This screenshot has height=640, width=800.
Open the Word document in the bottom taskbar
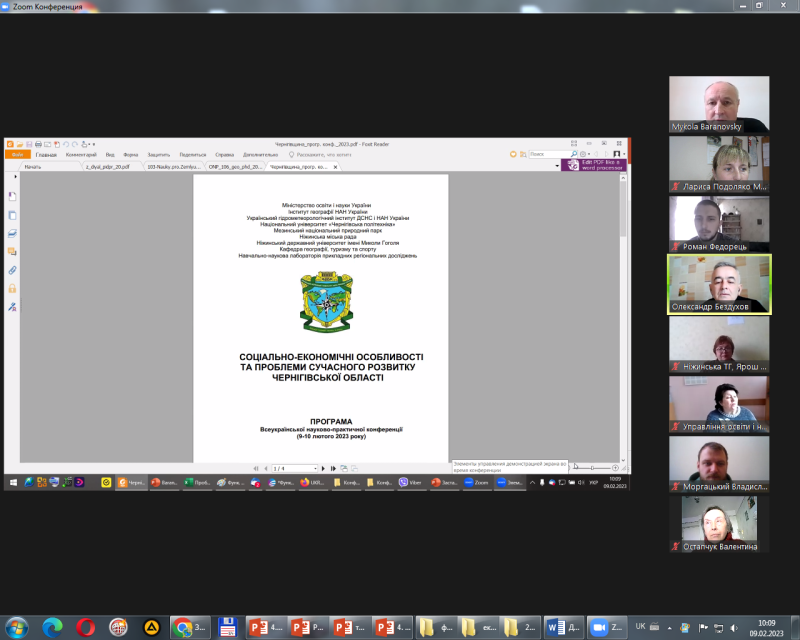[564, 626]
